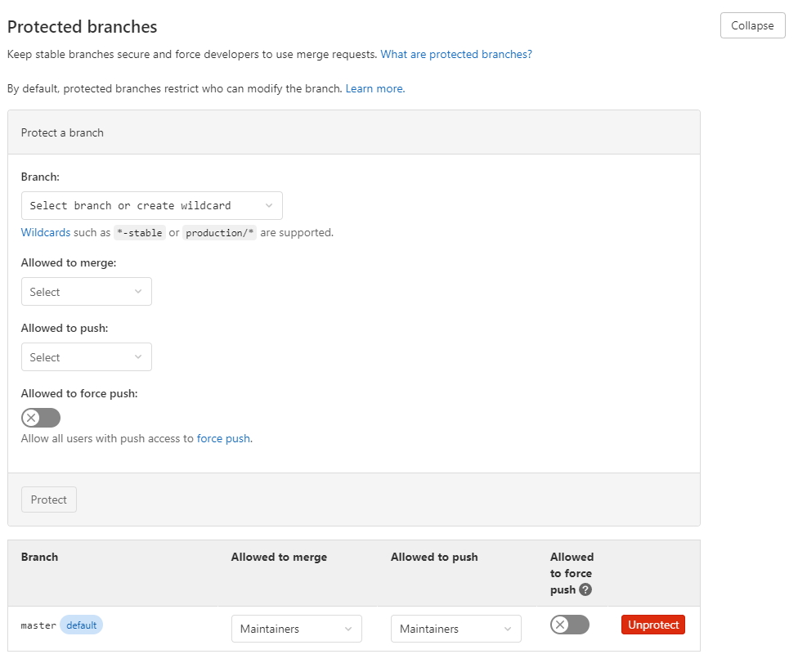
Task: Open the "Select branch or create wildcard" dropdown
Action: [151, 205]
